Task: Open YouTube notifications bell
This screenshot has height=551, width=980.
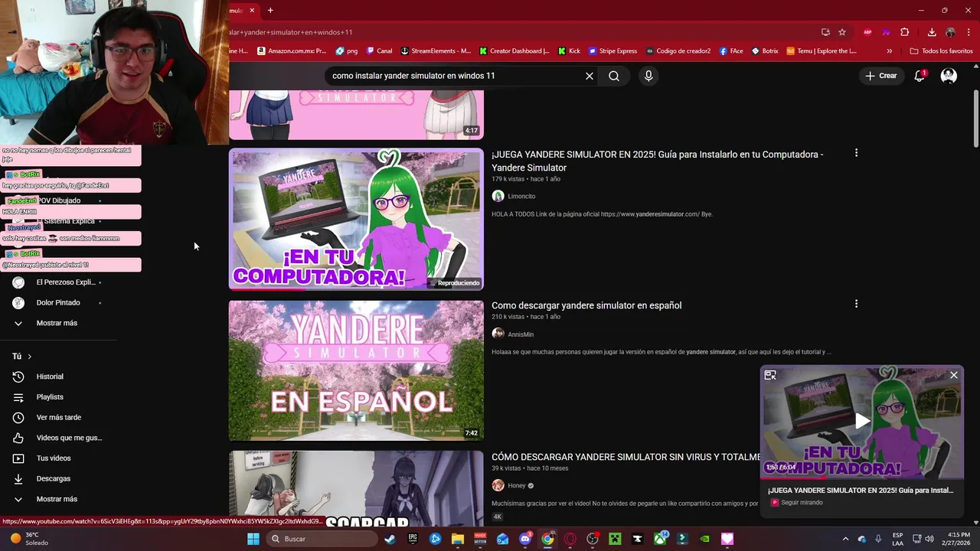Action: (x=920, y=76)
